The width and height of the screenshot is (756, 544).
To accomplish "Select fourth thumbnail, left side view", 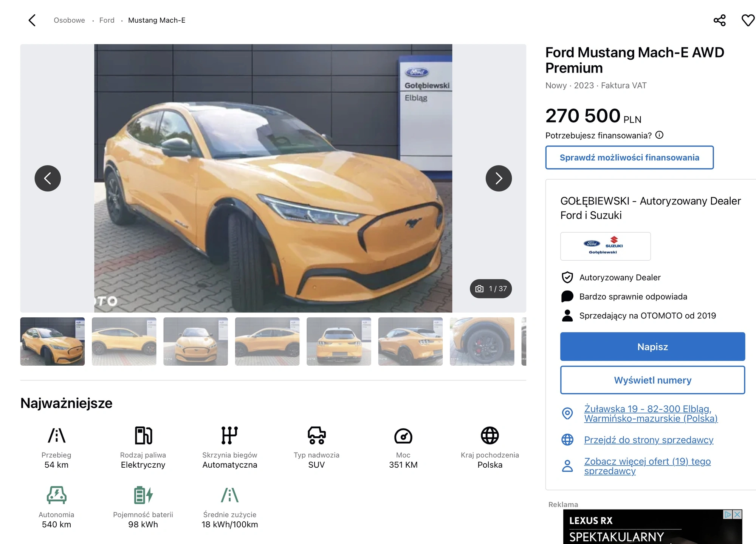I will (x=267, y=342).
